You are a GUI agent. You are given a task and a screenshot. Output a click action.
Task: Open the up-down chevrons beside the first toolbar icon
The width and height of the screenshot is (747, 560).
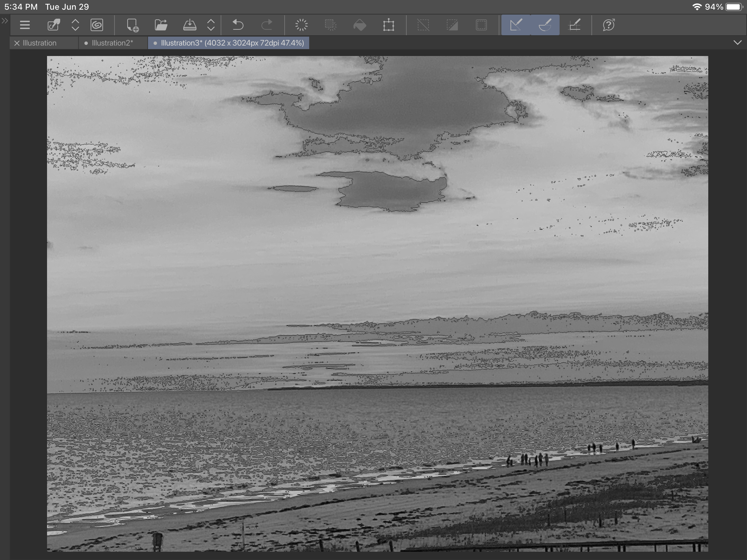(x=75, y=25)
